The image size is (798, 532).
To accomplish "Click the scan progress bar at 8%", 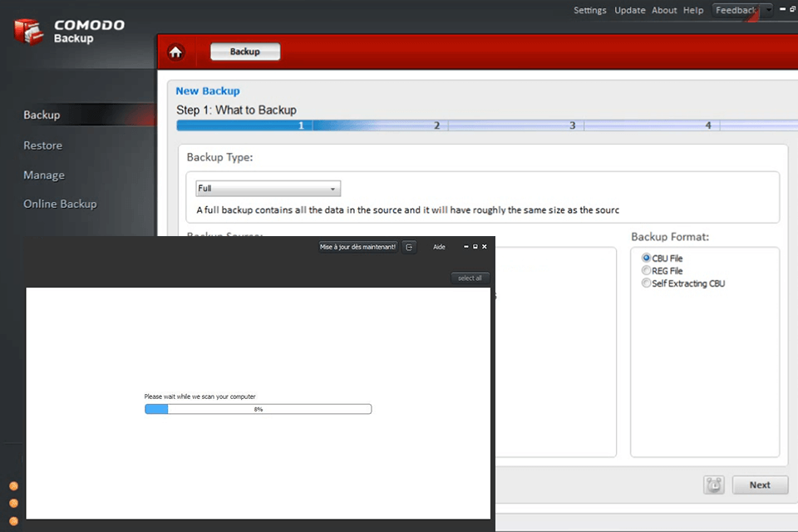I will [x=258, y=408].
